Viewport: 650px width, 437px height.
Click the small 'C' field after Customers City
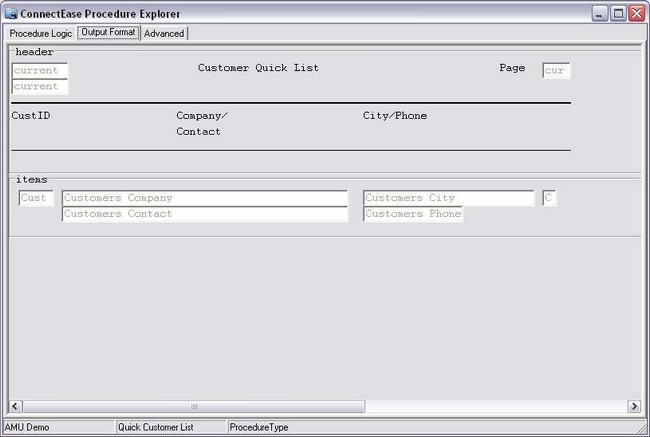(549, 198)
